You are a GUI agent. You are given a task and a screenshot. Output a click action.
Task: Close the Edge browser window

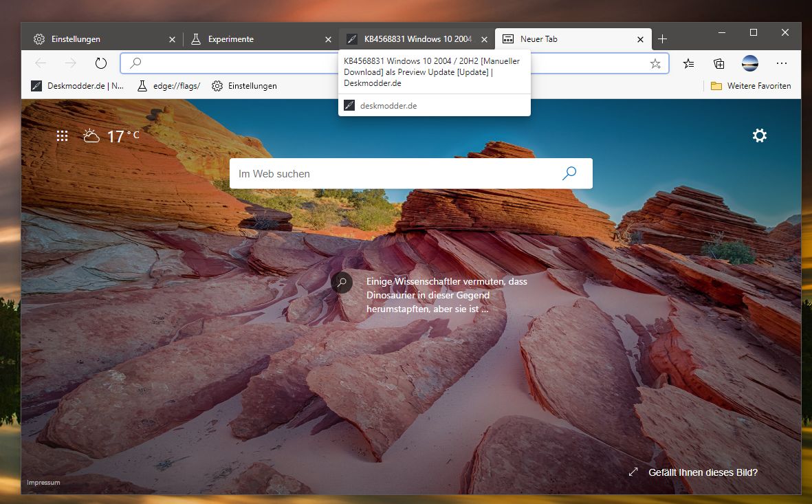[x=785, y=32]
